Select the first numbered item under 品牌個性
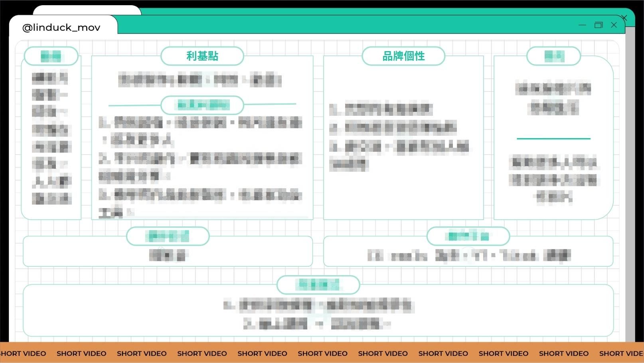 pyautogui.click(x=381, y=109)
